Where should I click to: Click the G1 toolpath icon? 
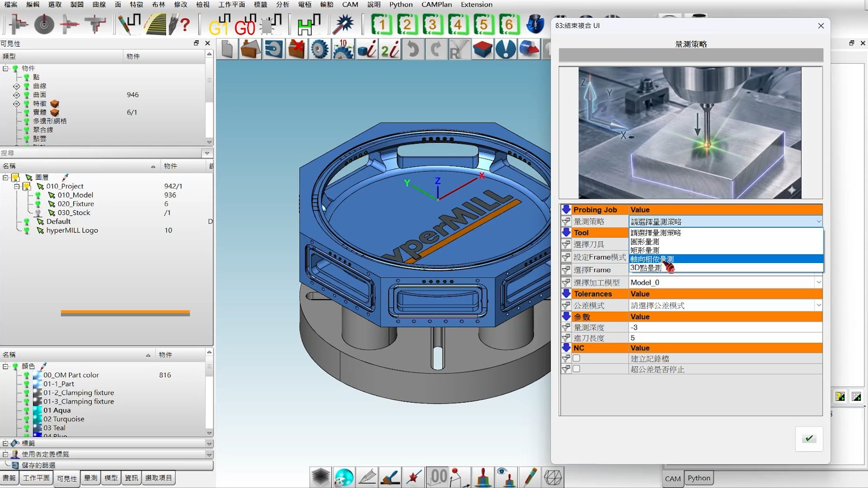point(219,25)
